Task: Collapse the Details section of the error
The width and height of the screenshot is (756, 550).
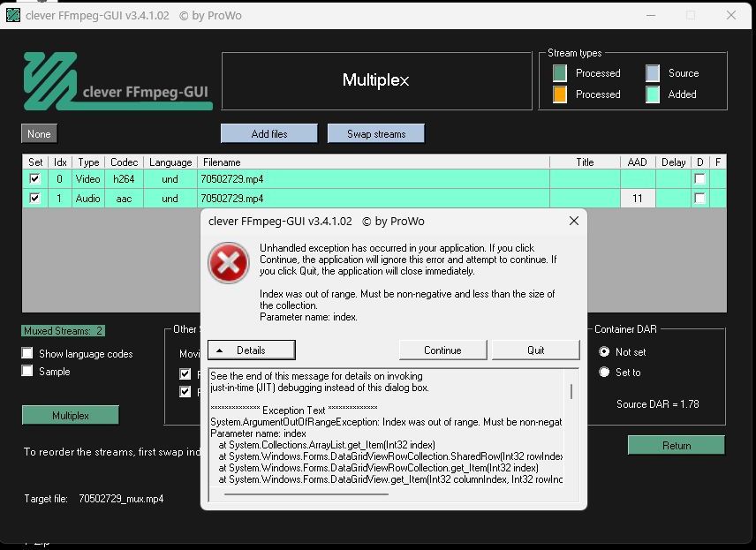Action: pos(251,350)
